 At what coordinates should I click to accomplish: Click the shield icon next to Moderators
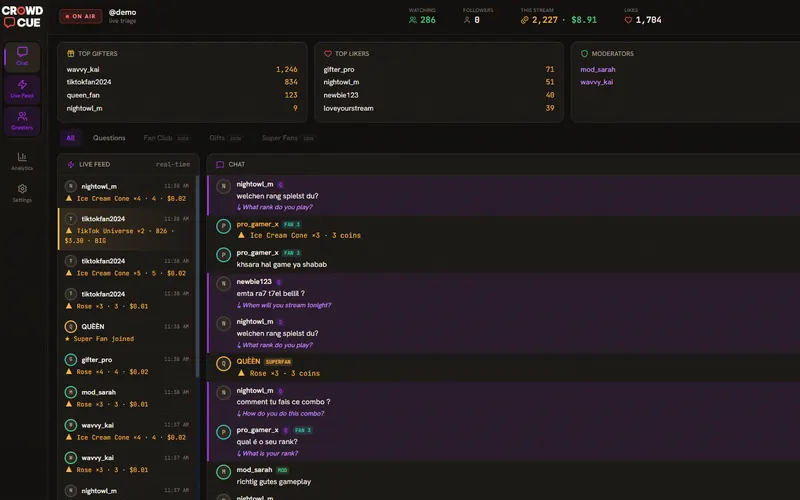(584, 53)
